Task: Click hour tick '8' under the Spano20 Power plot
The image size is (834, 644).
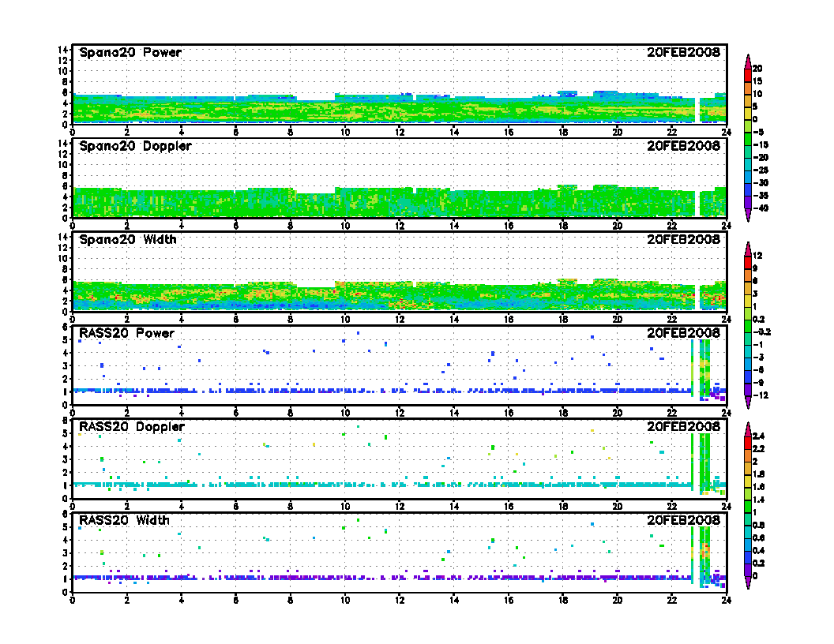Action: [291, 133]
